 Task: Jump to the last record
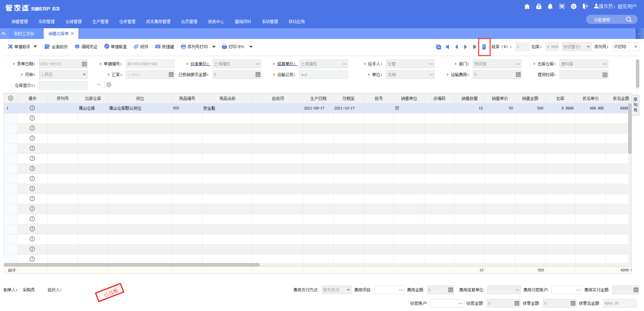pos(475,47)
